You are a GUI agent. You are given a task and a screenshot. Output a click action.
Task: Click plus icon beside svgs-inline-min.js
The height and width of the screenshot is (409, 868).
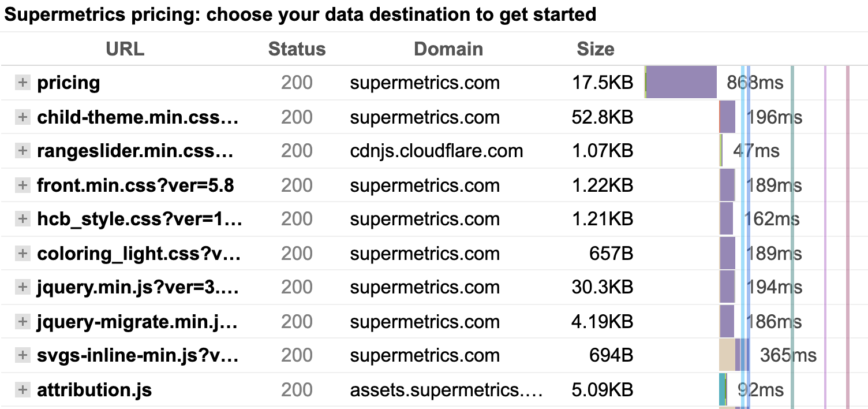22,355
